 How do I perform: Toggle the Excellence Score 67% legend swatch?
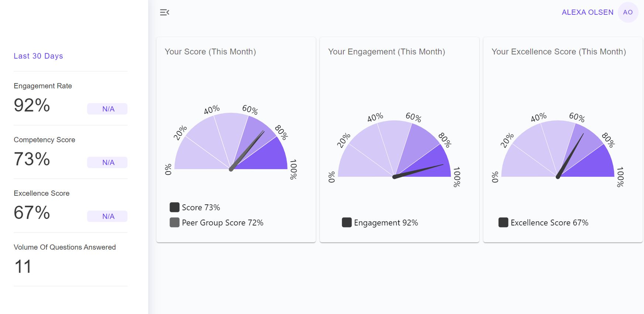[x=503, y=223]
